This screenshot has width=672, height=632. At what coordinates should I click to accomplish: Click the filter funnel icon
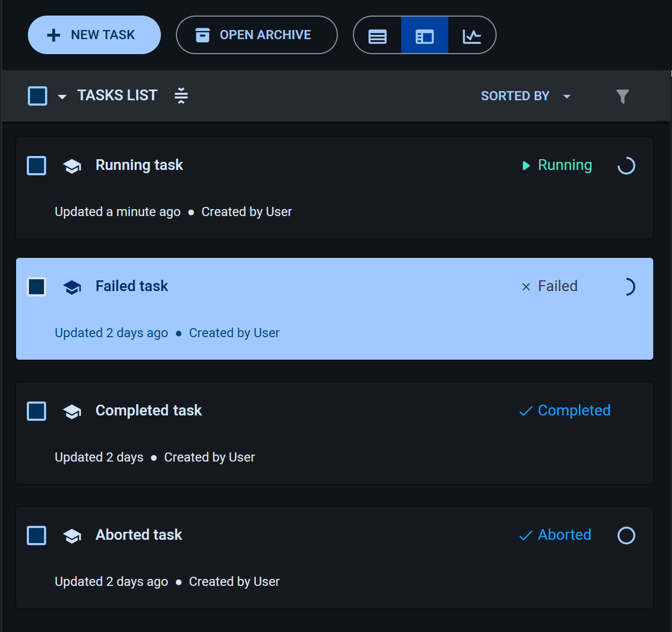tap(622, 96)
